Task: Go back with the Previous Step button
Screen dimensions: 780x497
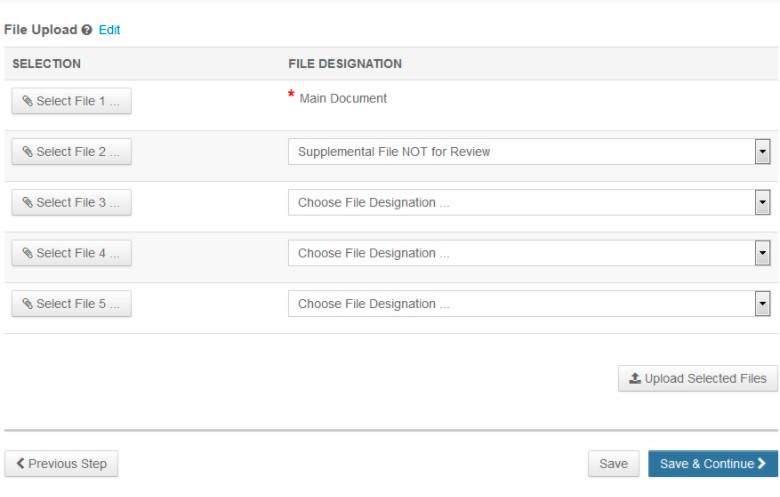Action: pyautogui.click(x=61, y=464)
